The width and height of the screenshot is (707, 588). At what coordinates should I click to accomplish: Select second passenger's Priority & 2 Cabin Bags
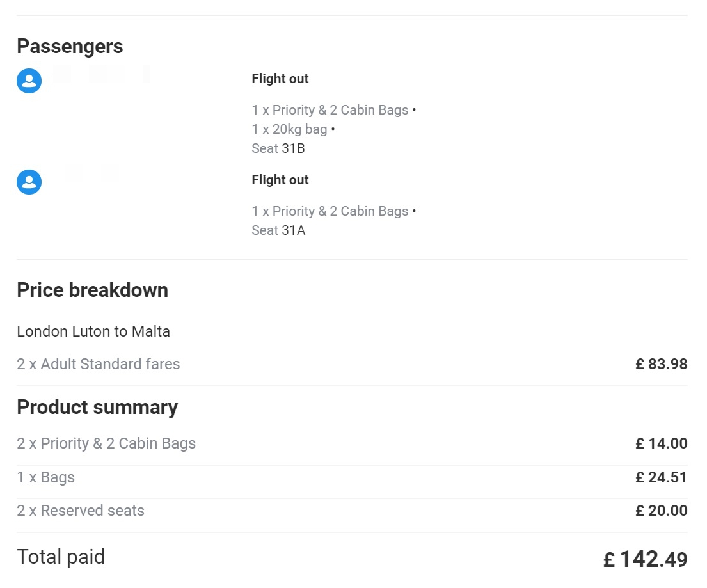pos(330,211)
